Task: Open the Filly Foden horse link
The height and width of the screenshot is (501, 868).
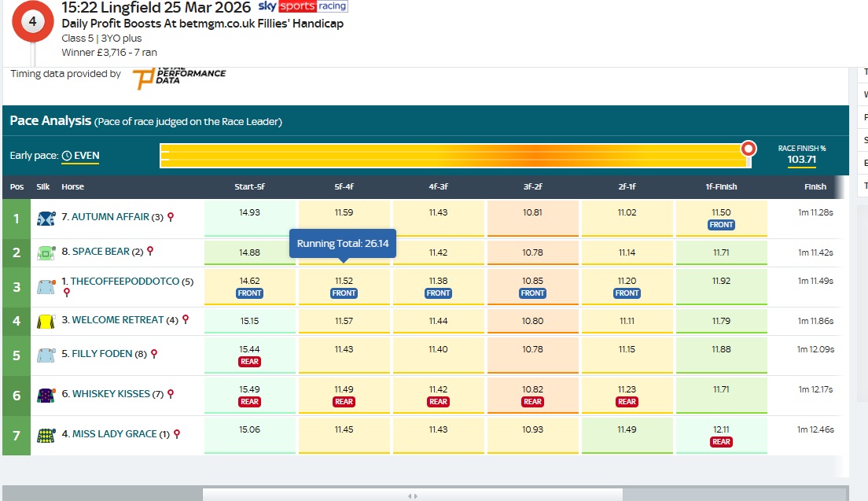Action: (101, 354)
